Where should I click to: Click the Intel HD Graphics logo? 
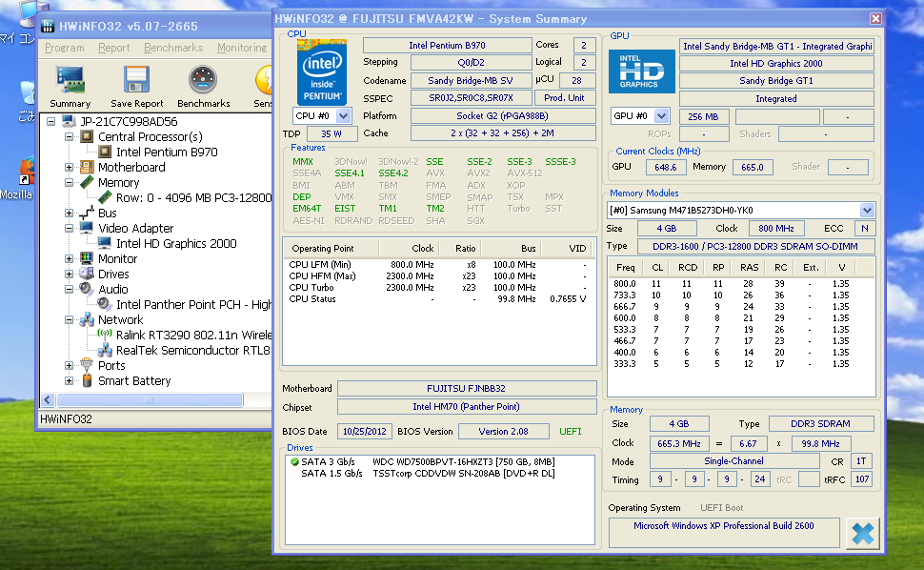(x=643, y=71)
